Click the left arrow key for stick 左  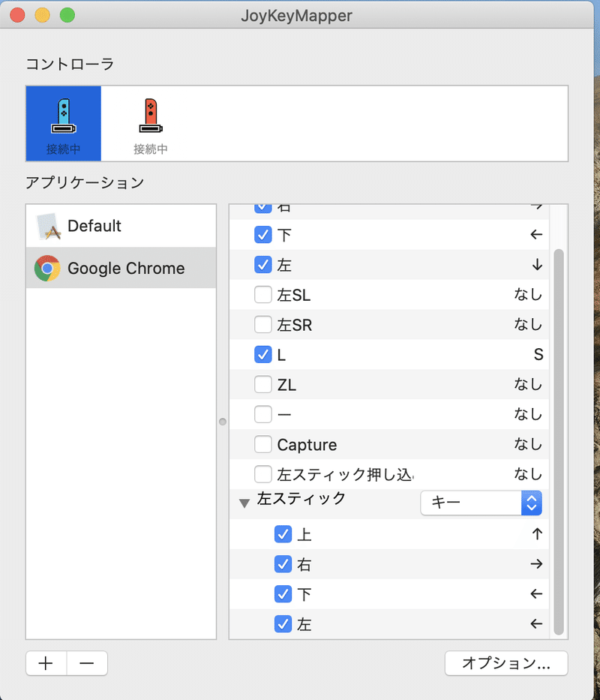[536, 623]
